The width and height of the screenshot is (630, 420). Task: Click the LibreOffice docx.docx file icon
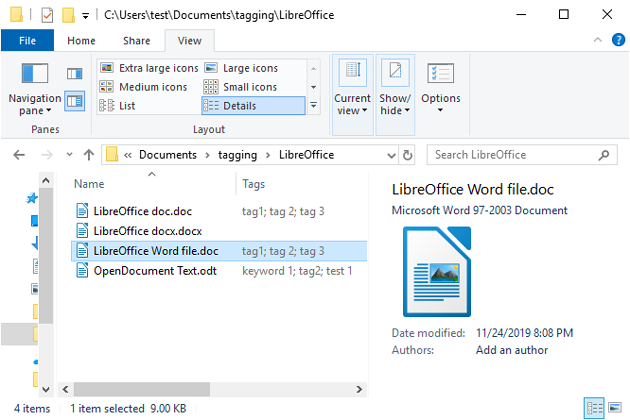82,231
